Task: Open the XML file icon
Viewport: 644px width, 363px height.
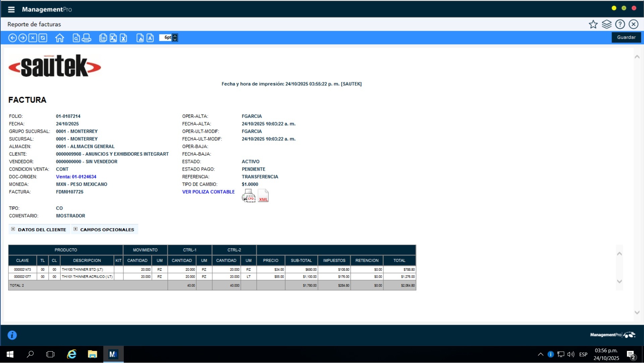Action: (263, 196)
